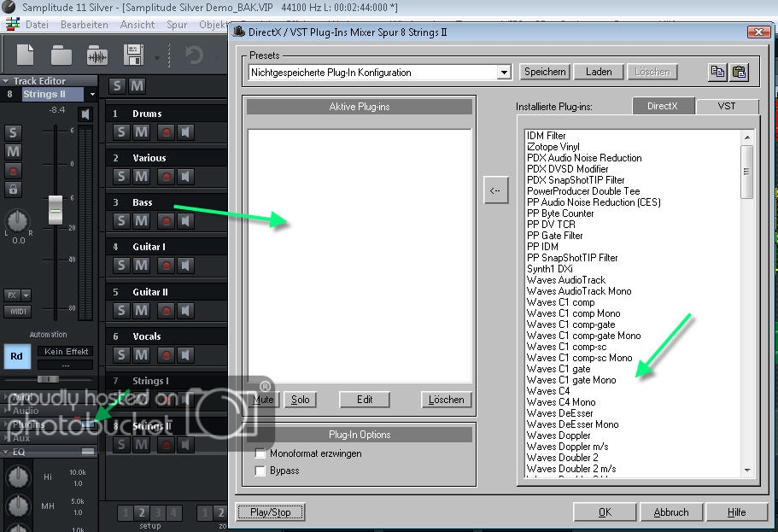Arm record on the Vocals track
The width and height of the screenshot is (778, 532).
(167, 355)
